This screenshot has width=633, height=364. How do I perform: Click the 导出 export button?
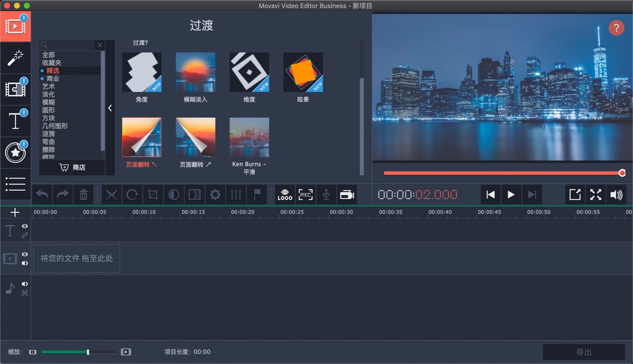[x=584, y=352]
